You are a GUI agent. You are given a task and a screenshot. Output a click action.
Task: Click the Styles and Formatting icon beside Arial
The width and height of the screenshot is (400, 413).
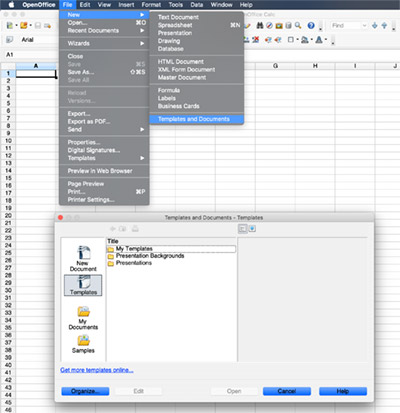[x=10, y=40]
